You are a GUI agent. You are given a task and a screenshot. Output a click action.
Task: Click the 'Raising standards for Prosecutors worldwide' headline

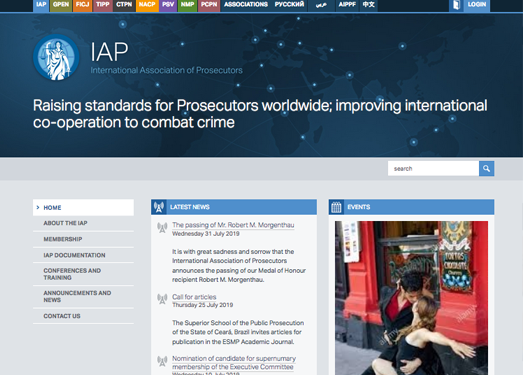[260, 114]
